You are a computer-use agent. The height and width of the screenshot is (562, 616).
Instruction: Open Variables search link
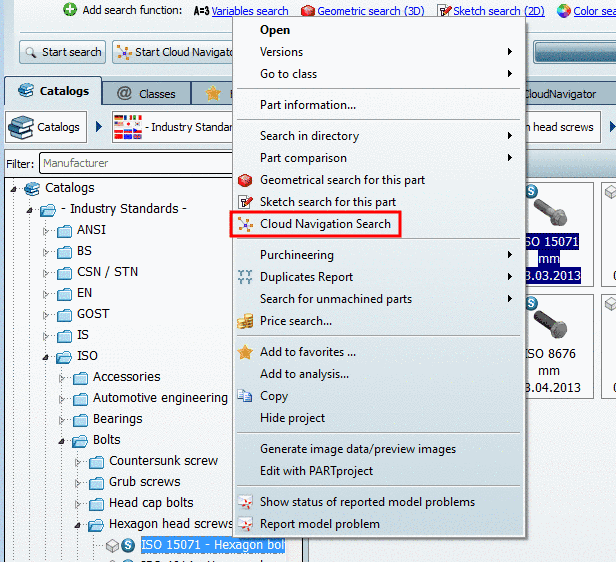pyautogui.click(x=250, y=11)
